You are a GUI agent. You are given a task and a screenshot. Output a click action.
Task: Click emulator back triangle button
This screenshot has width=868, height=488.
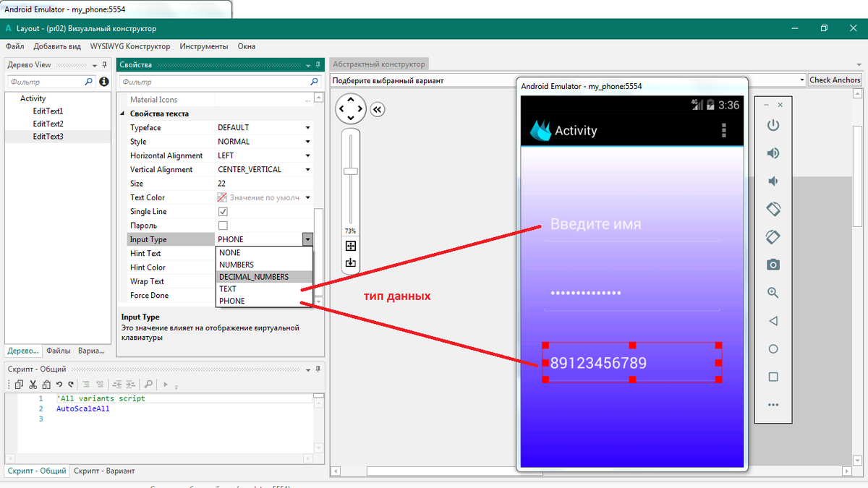(773, 320)
